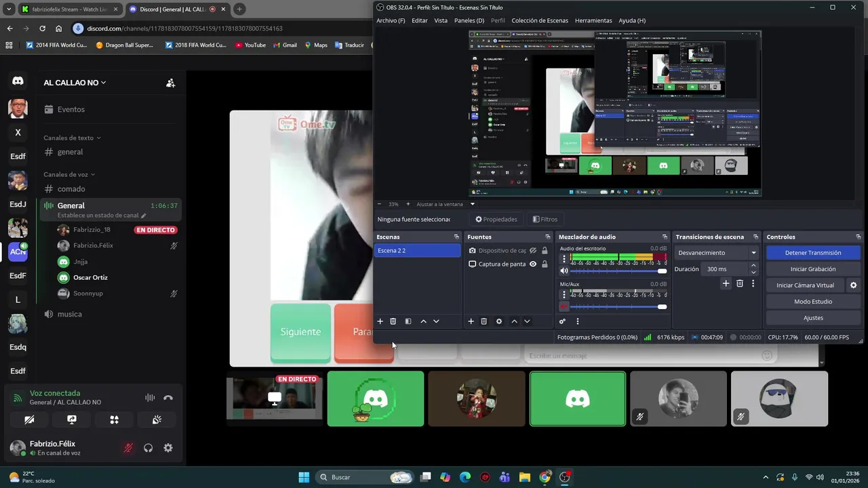
Task: Decrease transition duration stepper down
Action: (753, 272)
